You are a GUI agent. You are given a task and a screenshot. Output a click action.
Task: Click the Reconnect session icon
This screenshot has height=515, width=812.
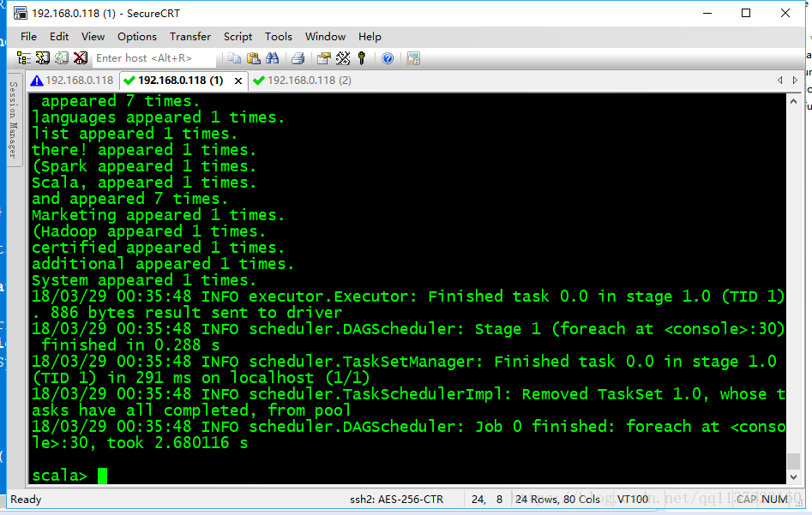point(62,58)
